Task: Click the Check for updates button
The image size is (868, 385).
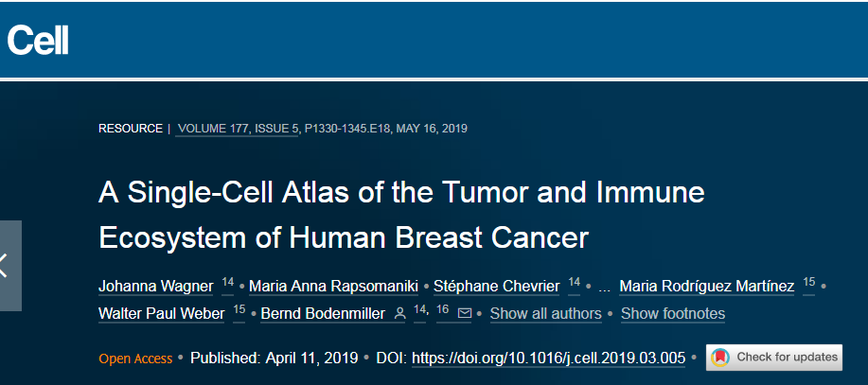Action: (x=774, y=358)
